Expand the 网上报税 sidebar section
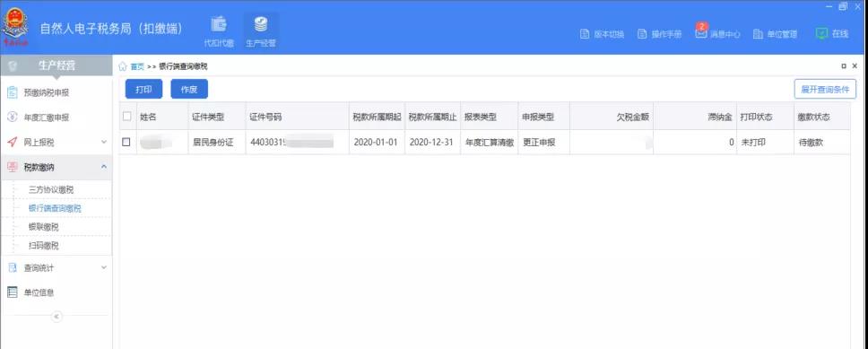The height and width of the screenshot is (349, 868). pyautogui.click(x=56, y=143)
